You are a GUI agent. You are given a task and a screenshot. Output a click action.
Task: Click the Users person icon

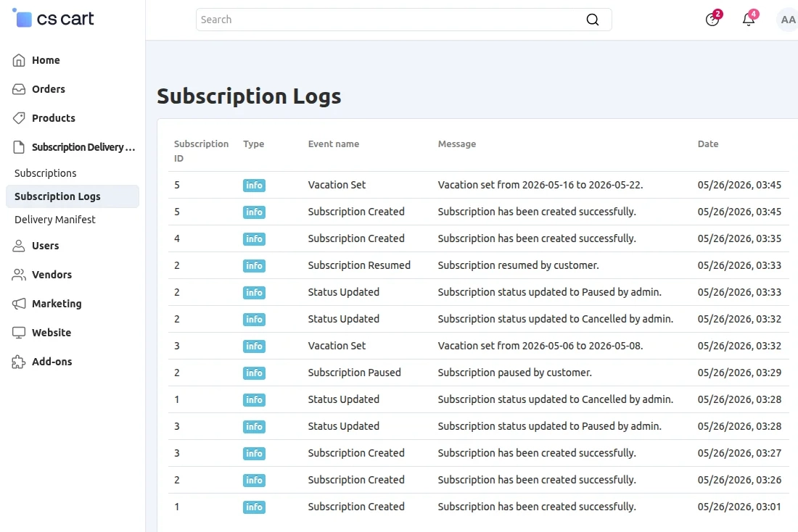[x=19, y=246]
